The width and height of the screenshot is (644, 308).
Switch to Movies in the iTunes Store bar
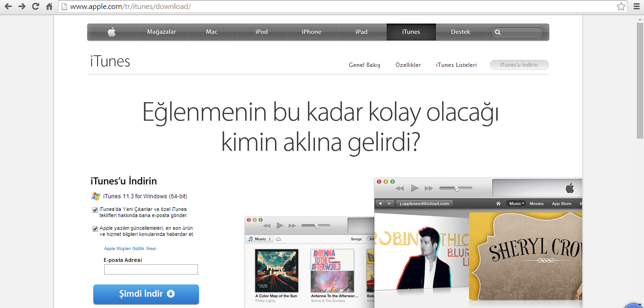pos(537,203)
